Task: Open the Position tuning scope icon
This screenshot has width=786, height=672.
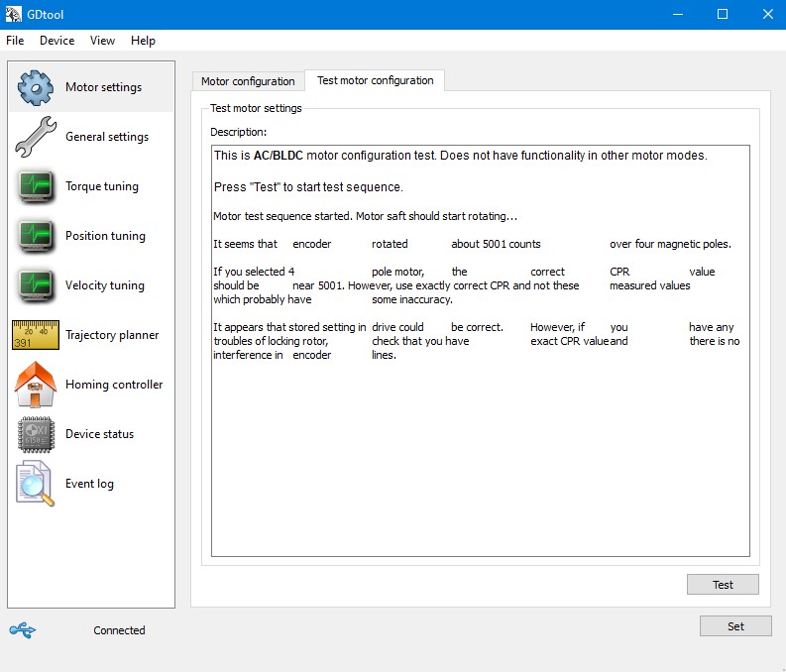Action: [x=35, y=236]
